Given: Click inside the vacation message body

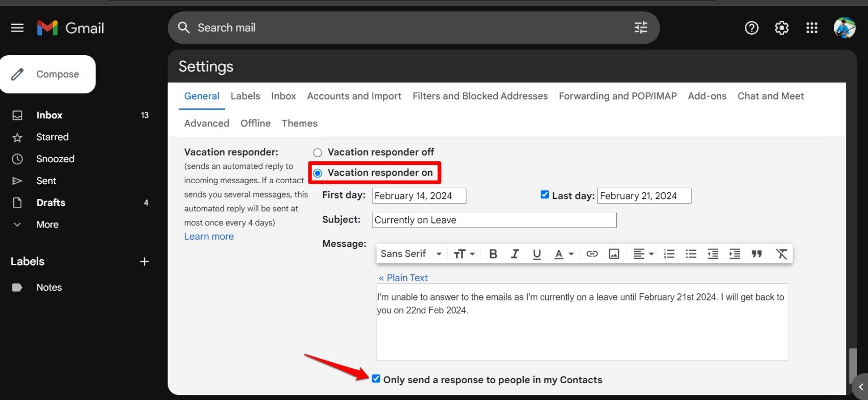Looking at the screenshot, I should point(582,322).
